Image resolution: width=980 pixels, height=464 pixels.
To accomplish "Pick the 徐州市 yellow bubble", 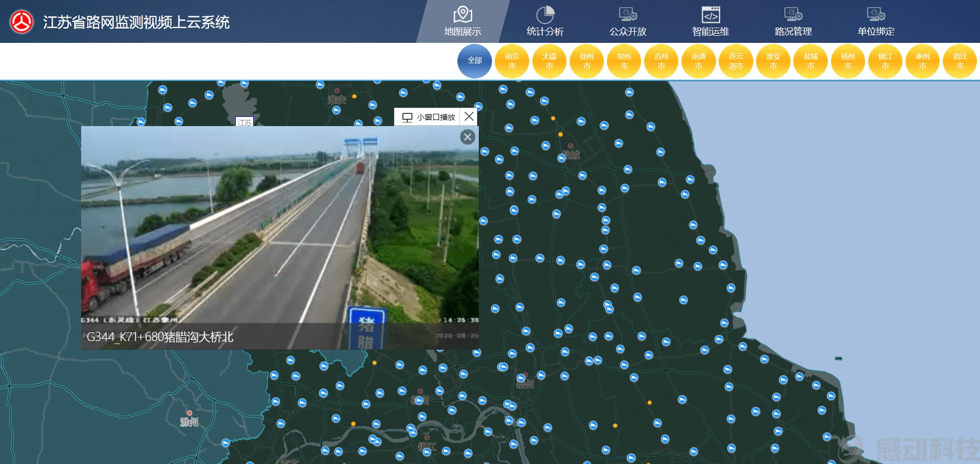I will pyautogui.click(x=586, y=61).
